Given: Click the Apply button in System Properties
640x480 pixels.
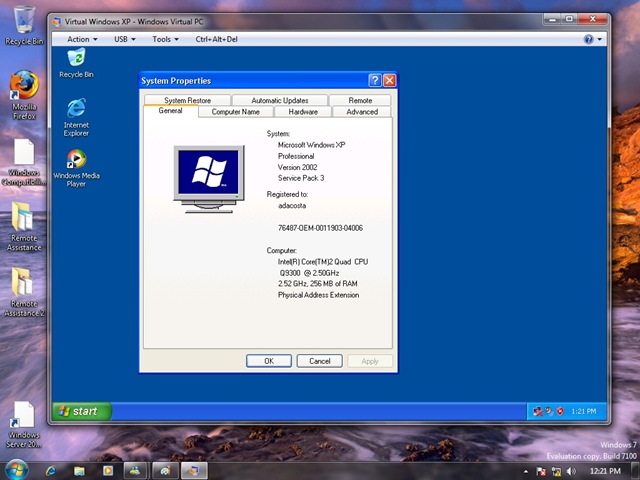Looking at the screenshot, I should tap(370, 361).
